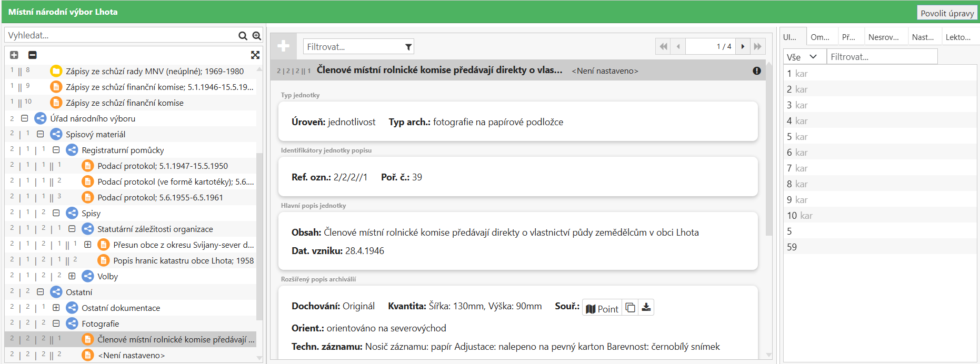
Task: Switch to the Nesrov... tab
Action: tap(883, 37)
